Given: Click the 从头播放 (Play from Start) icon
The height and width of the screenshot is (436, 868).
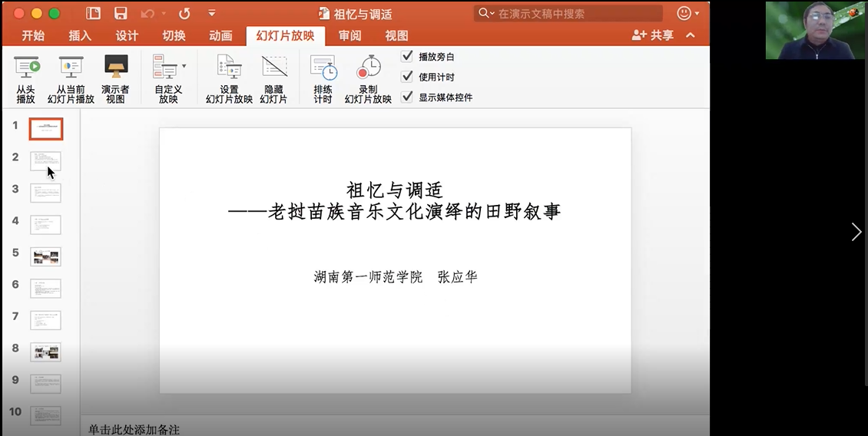Looking at the screenshot, I should pos(26,68).
